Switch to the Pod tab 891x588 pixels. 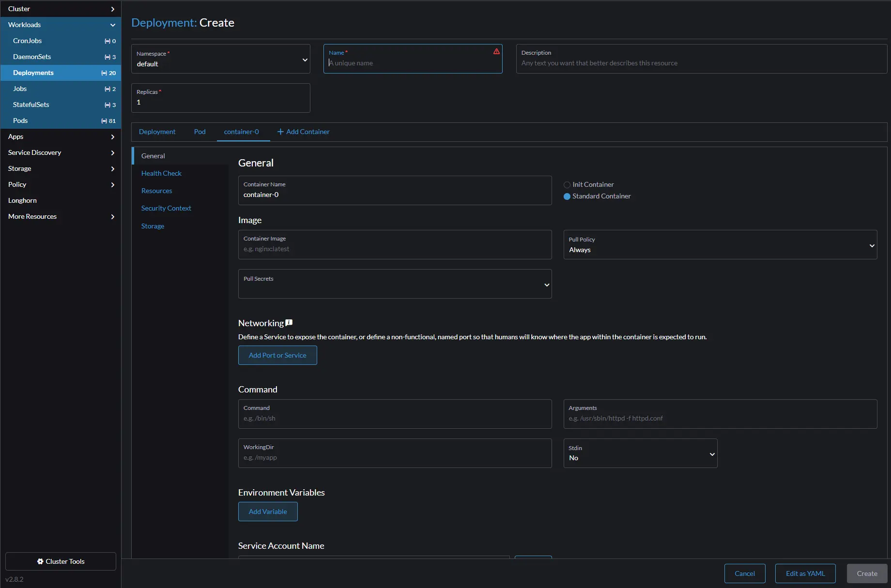click(200, 132)
